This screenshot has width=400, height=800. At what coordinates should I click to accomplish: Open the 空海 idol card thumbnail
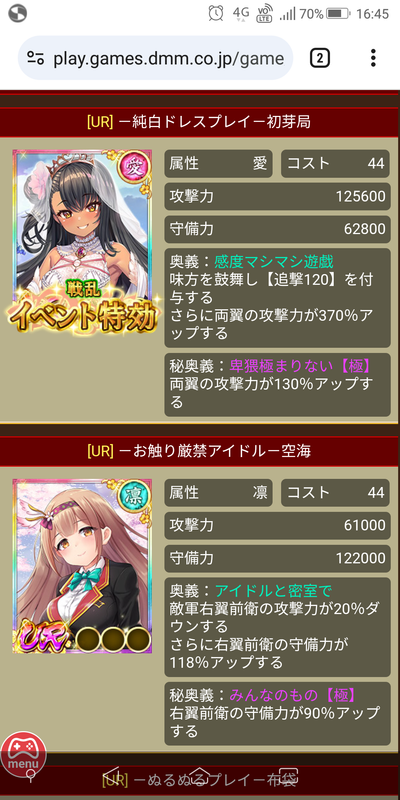(x=83, y=566)
